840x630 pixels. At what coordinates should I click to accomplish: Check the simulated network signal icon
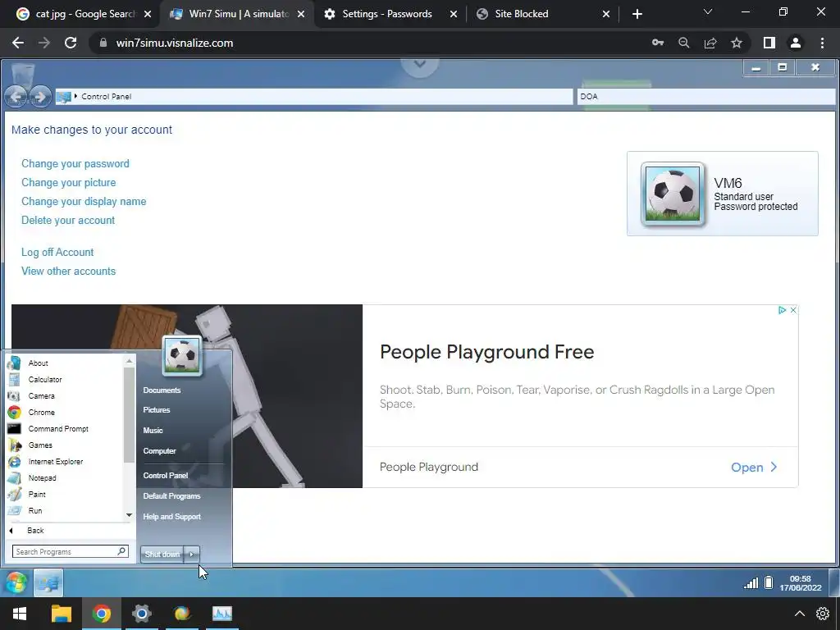751,583
